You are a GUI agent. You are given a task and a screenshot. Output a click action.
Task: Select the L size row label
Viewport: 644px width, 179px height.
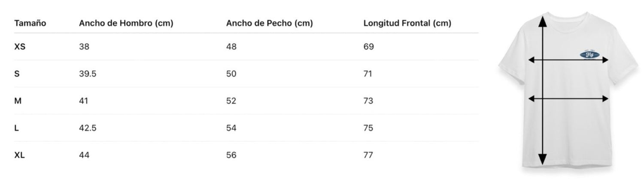pyautogui.click(x=17, y=128)
